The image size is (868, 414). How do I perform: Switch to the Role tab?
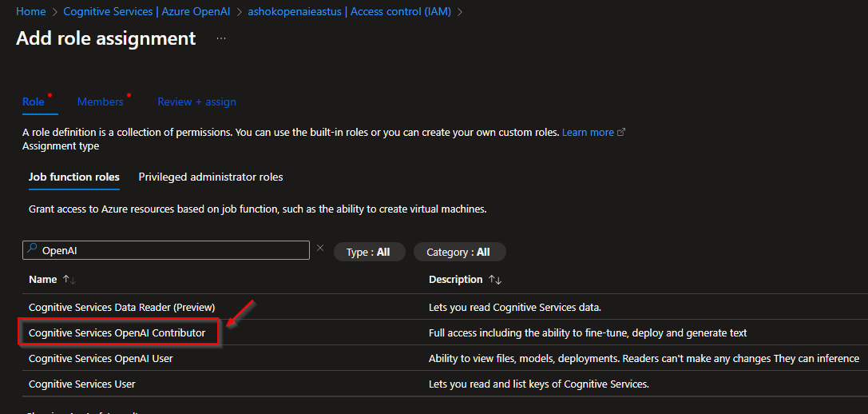pyautogui.click(x=34, y=102)
